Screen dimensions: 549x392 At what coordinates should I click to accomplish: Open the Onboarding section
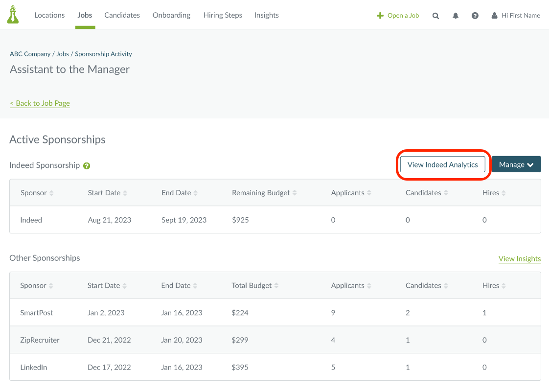tap(171, 15)
